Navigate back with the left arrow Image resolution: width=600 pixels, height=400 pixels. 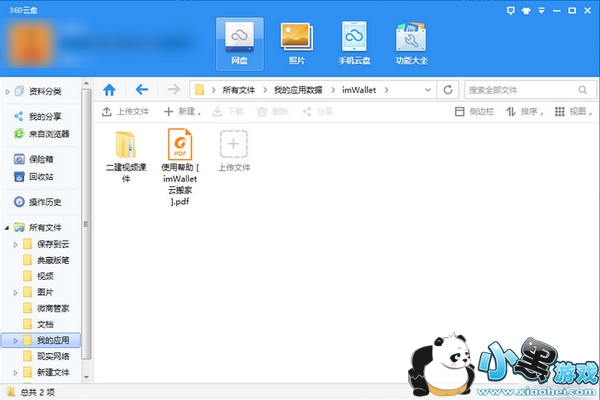pos(142,90)
